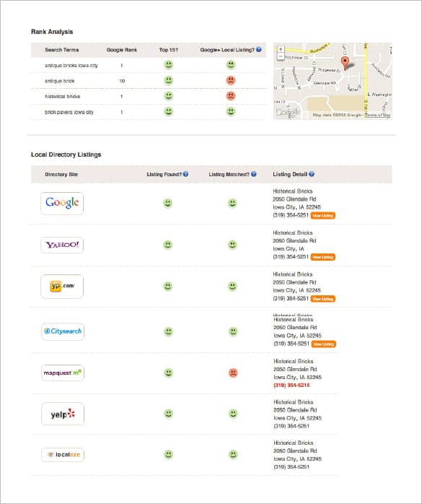Click Historical Bricks name in yelp listing detail
This screenshot has width=422, height=504.
coord(293,401)
